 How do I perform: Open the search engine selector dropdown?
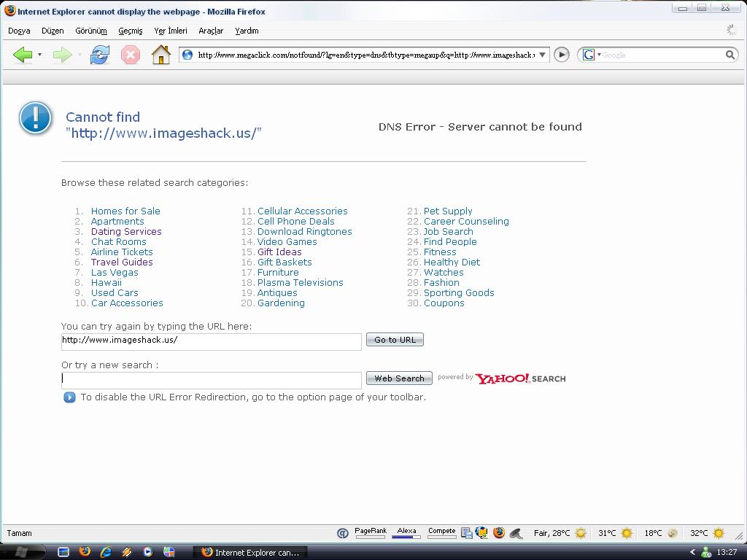point(600,55)
